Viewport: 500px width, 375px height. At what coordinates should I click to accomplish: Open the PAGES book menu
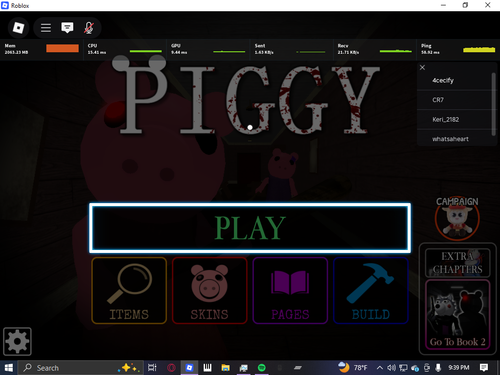coord(290,290)
